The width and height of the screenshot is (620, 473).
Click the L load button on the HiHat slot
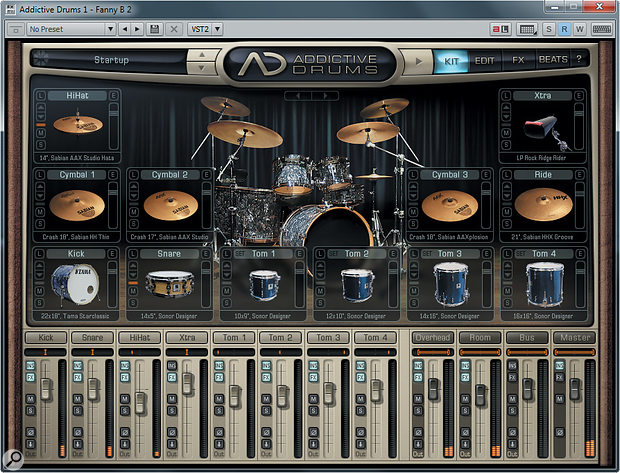[40, 96]
